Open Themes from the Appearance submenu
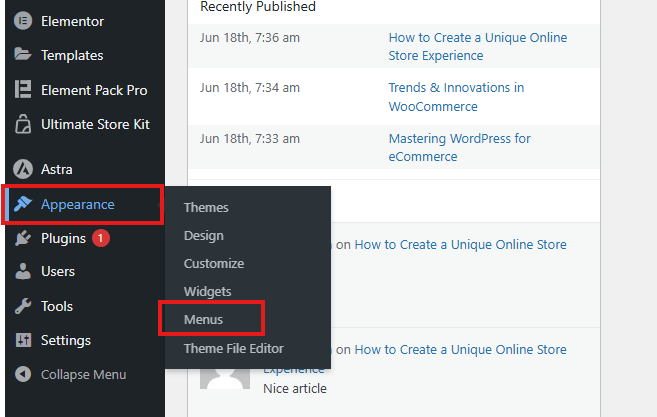 click(x=206, y=208)
